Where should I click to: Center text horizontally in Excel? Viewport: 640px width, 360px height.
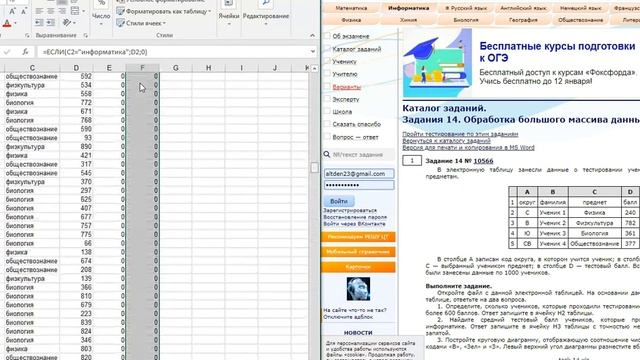click(51, 11)
